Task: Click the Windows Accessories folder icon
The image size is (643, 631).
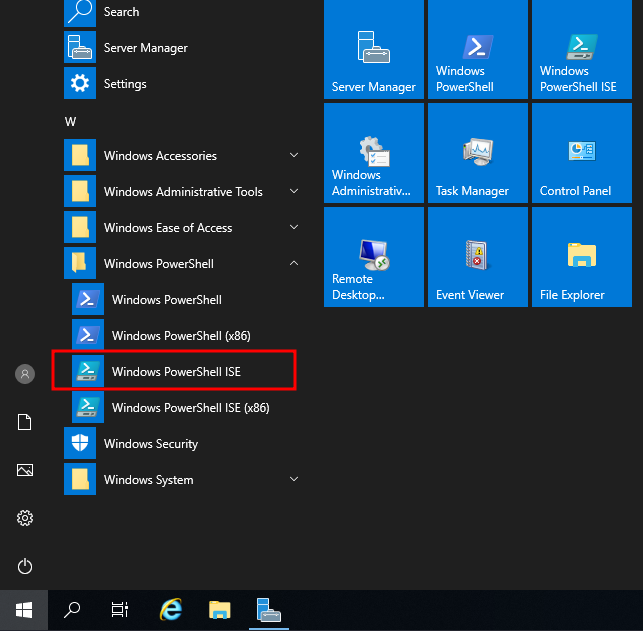Action: [x=80, y=155]
